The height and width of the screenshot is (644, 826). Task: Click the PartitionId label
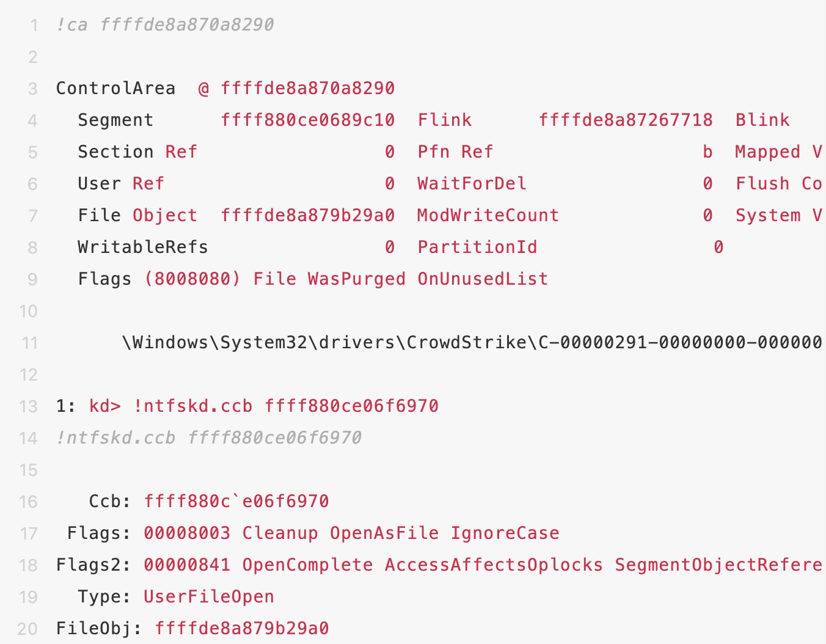477,247
